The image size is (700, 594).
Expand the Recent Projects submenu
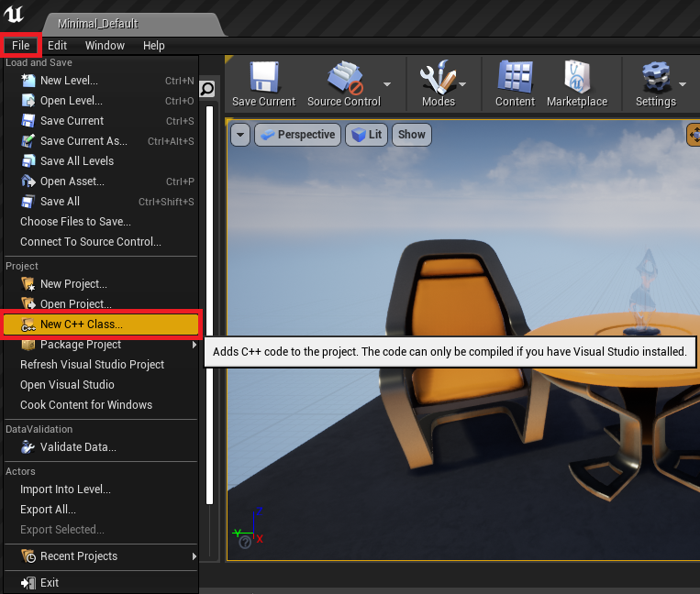point(194,556)
